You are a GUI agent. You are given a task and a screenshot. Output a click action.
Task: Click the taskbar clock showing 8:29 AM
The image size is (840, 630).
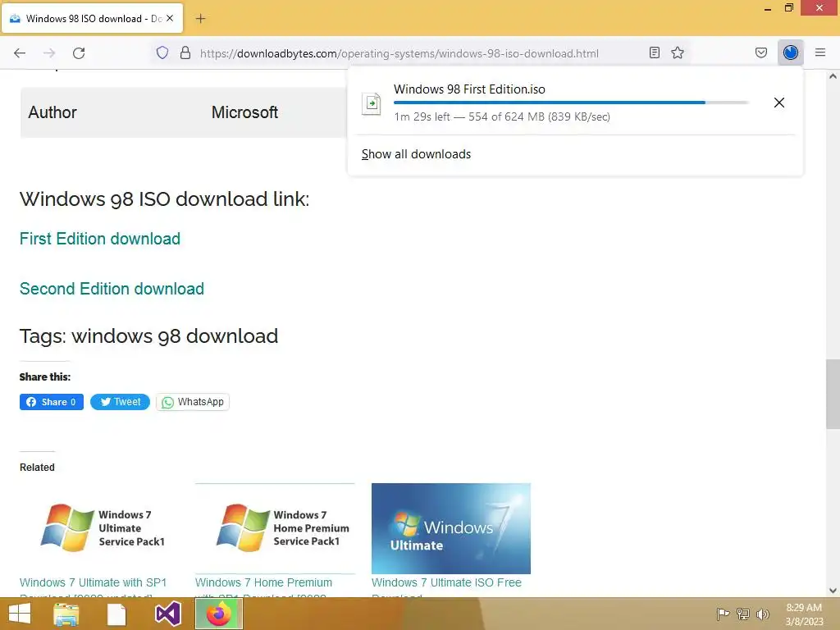click(x=804, y=614)
